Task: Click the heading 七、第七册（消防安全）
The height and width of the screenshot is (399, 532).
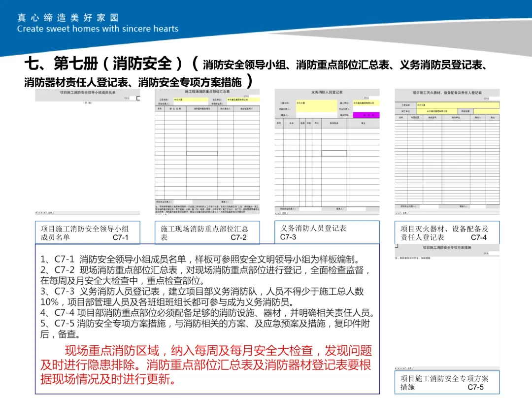Action: 103,63
